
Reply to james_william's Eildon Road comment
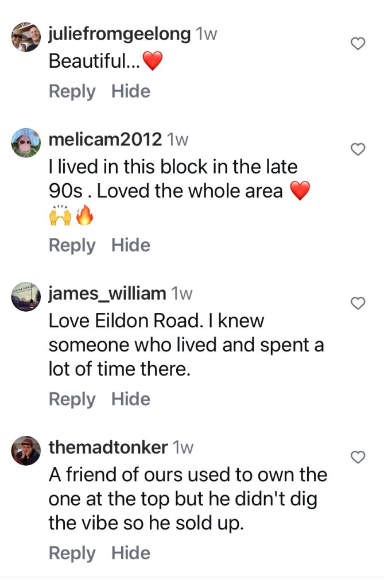click(x=72, y=399)
